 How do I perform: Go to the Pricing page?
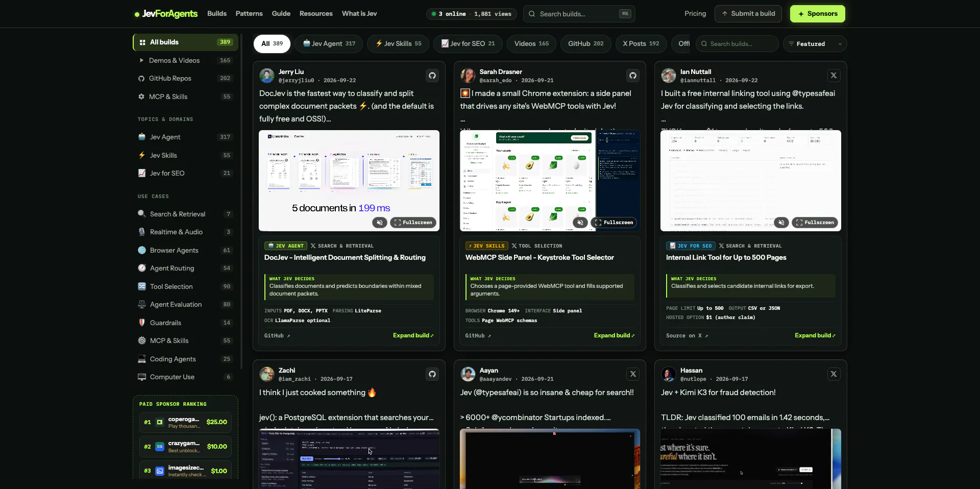click(695, 14)
